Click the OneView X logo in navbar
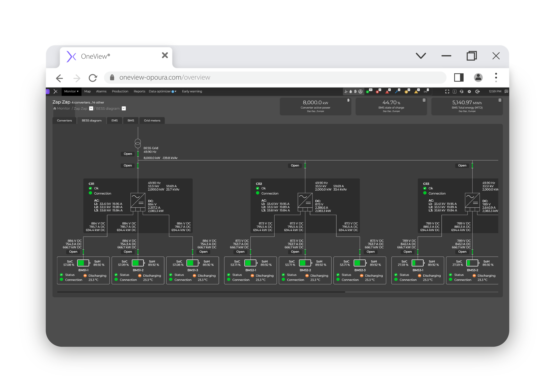Screen dimensions: 555x392 click(55, 91)
